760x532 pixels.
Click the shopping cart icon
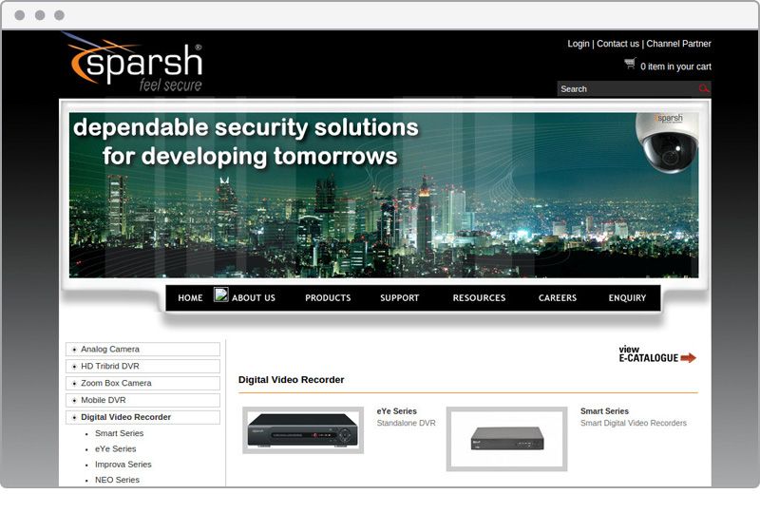pyautogui.click(x=630, y=64)
